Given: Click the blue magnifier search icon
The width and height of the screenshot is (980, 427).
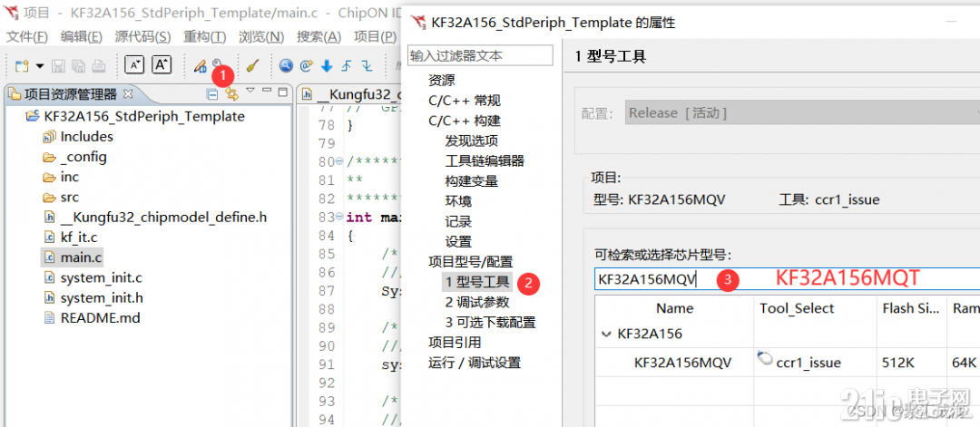Looking at the screenshot, I should pos(286,65).
